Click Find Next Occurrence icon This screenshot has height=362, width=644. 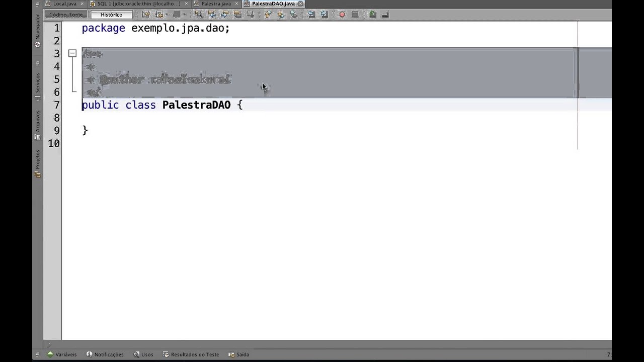(224, 15)
